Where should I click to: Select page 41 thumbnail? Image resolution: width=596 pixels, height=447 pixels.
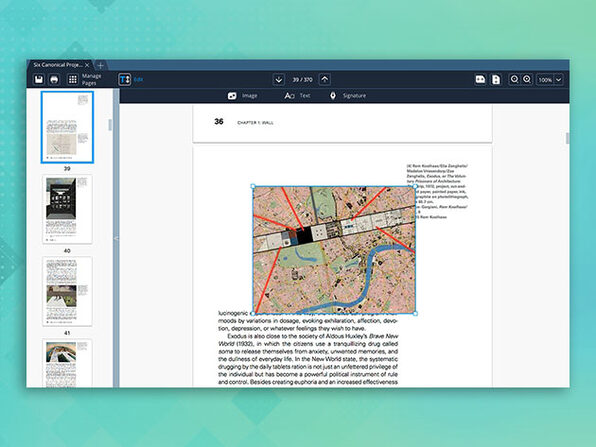67,291
